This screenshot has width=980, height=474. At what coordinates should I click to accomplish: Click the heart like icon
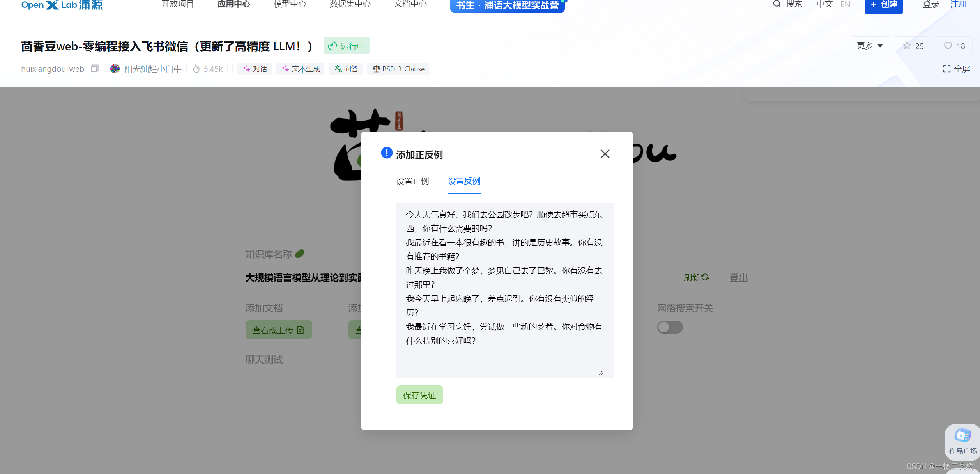point(948,46)
